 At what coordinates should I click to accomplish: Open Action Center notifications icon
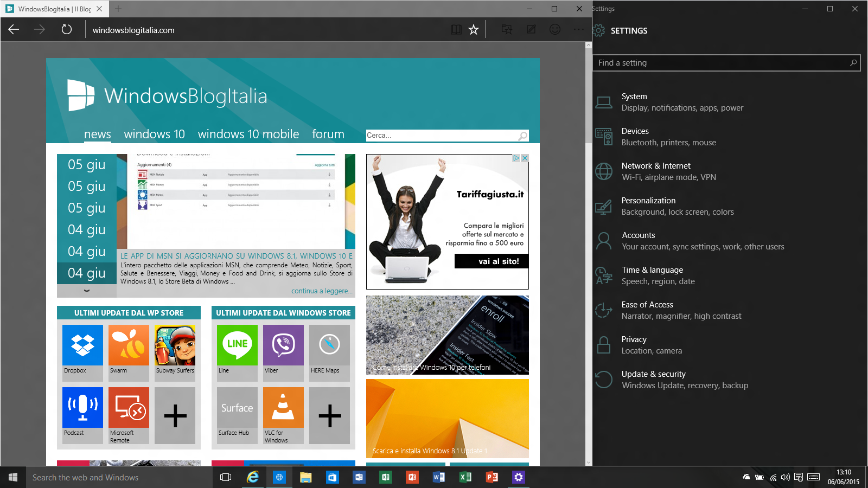[x=799, y=477]
